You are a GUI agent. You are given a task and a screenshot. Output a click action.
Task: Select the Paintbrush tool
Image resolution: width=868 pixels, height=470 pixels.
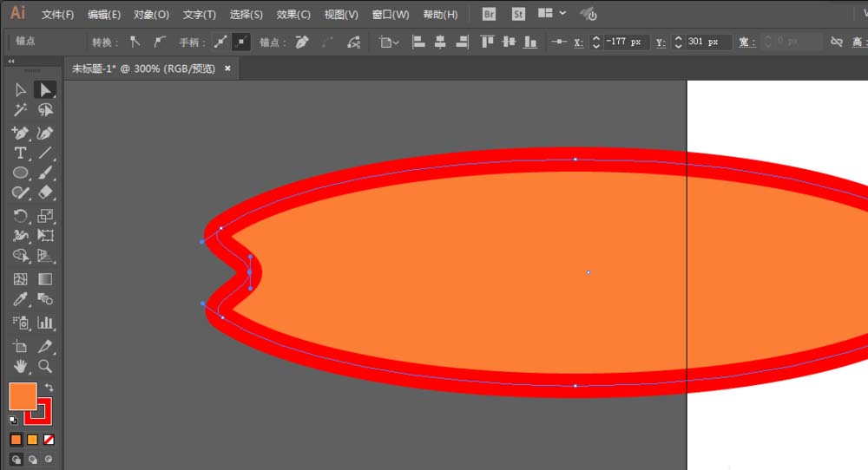point(45,173)
